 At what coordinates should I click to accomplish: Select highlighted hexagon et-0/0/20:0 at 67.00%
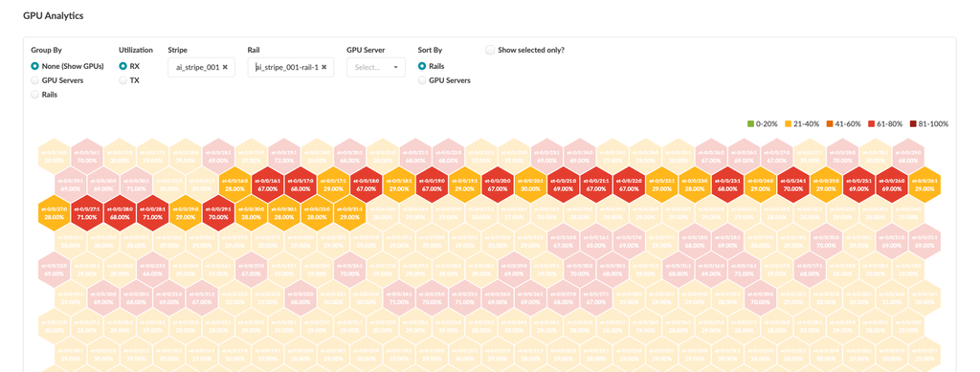point(498,185)
